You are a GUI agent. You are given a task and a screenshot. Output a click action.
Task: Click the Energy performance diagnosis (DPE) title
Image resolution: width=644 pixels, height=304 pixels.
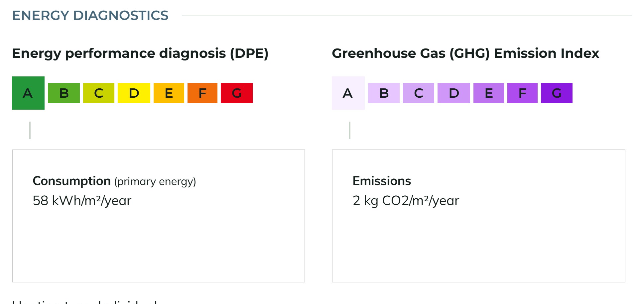[x=140, y=53]
